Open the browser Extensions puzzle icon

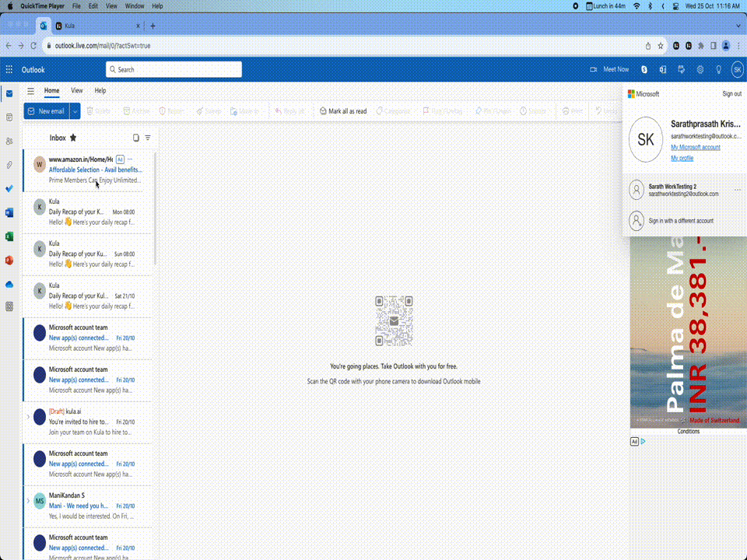pyautogui.click(x=701, y=46)
